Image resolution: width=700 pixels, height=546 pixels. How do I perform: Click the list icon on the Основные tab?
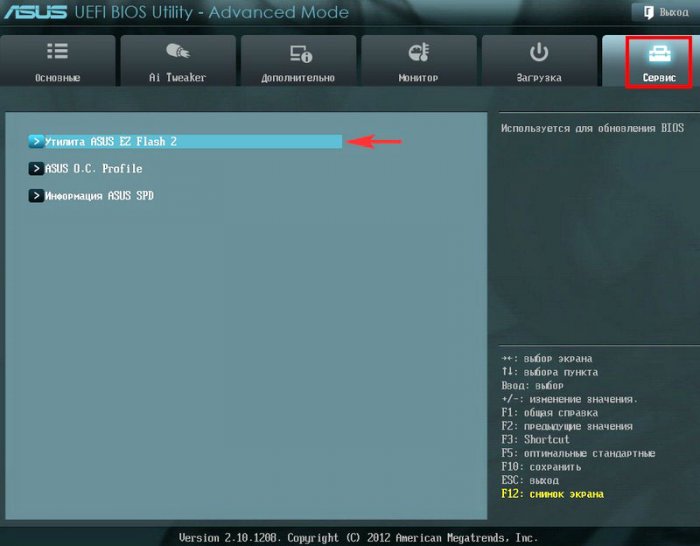coord(57,51)
